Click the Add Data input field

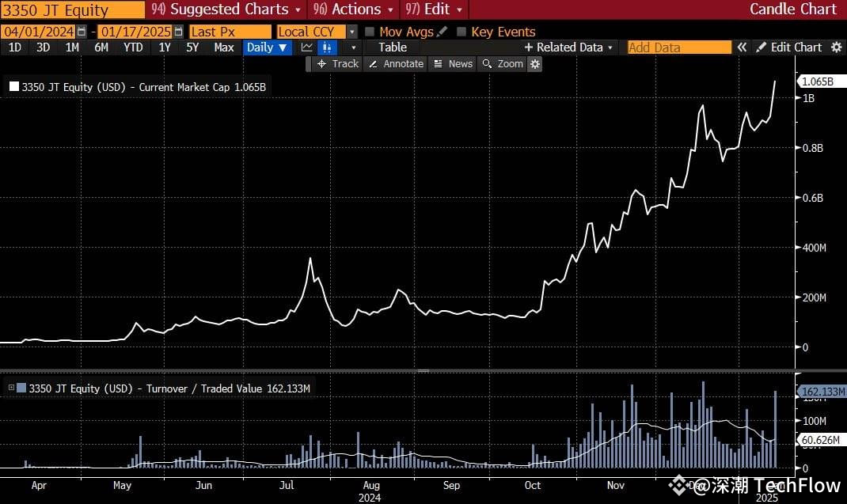(679, 47)
